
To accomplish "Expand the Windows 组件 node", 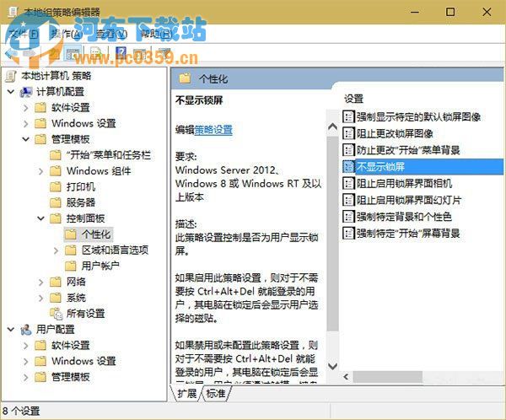I will (41, 171).
